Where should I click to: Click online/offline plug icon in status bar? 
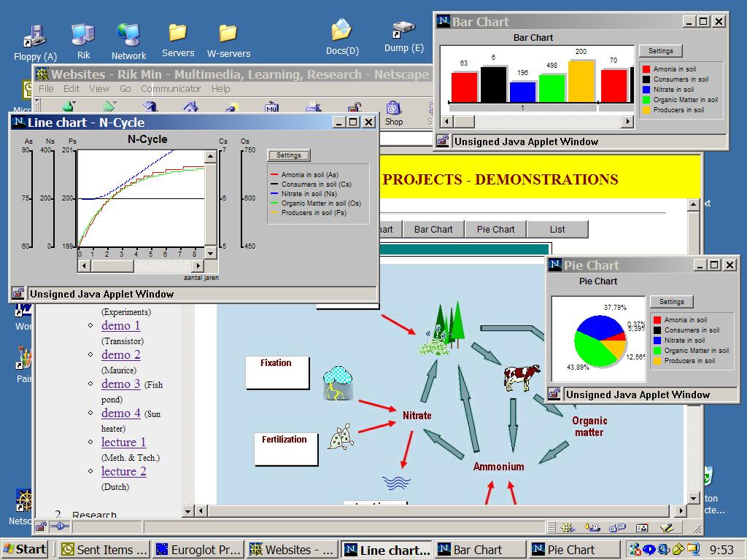60,526
